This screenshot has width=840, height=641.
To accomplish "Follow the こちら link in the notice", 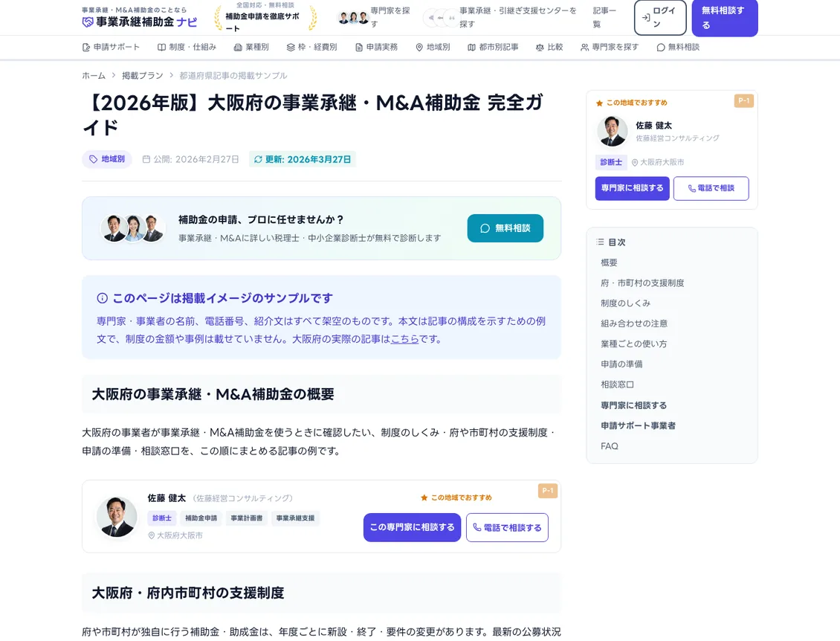I will (404, 339).
